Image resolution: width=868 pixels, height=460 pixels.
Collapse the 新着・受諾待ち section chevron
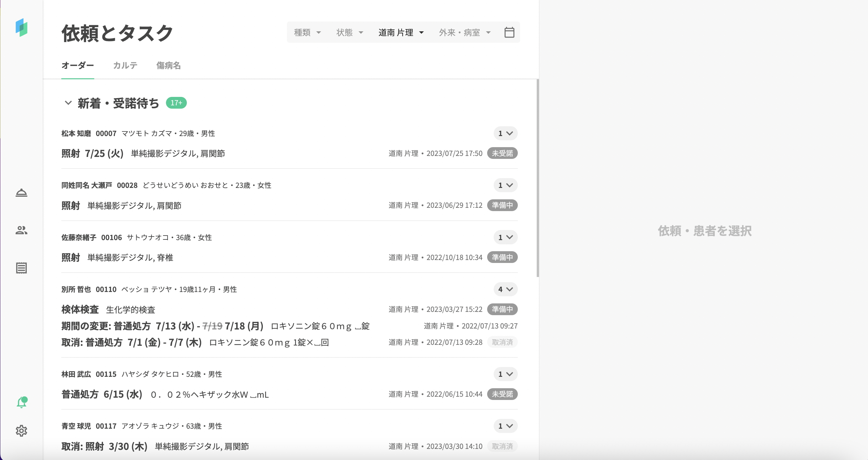(x=68, y=103)
